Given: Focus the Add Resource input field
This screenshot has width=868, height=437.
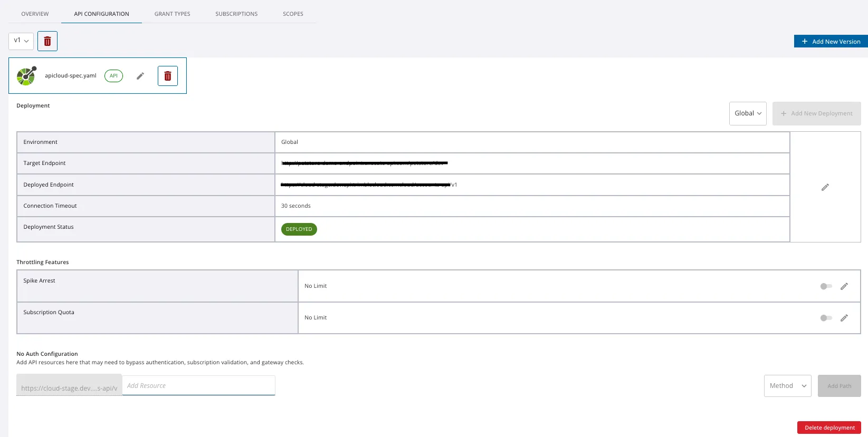Looking at the screenshot, I should 199,385.
